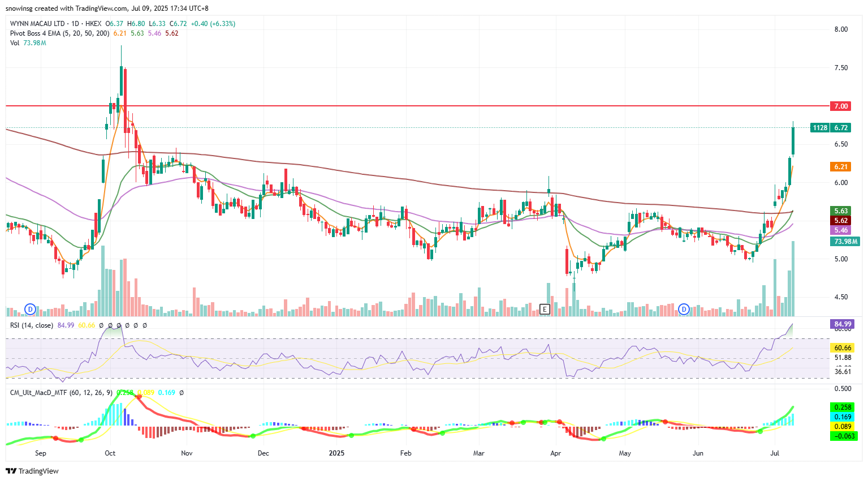
Task: Click the 8.00 price scale value
Action: pyautogui.click(x=841, y=29)
